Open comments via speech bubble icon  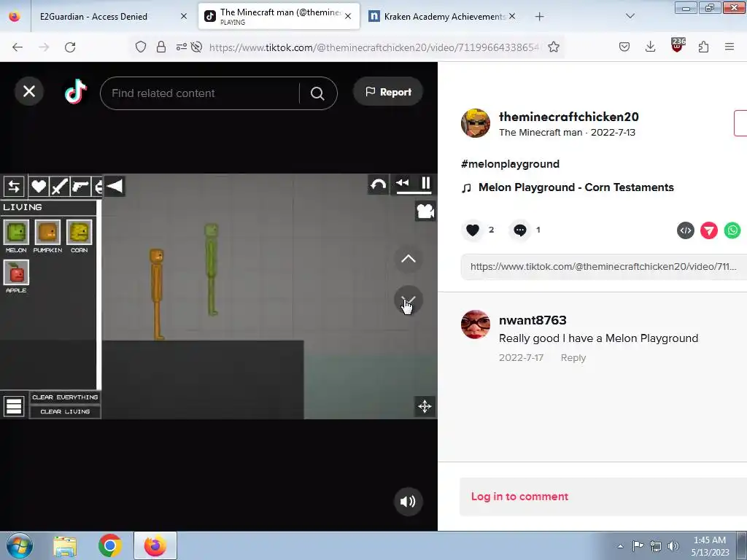point(519,230)
